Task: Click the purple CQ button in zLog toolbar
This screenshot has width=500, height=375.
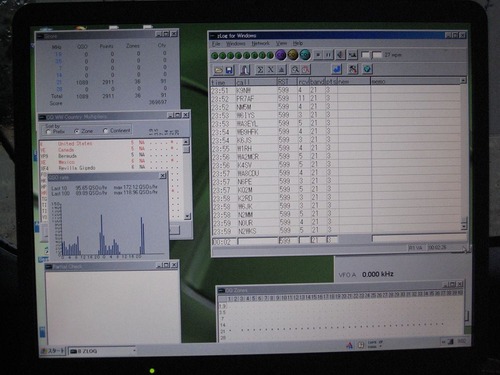Action: pyautogui.click(x=281, y=55)
